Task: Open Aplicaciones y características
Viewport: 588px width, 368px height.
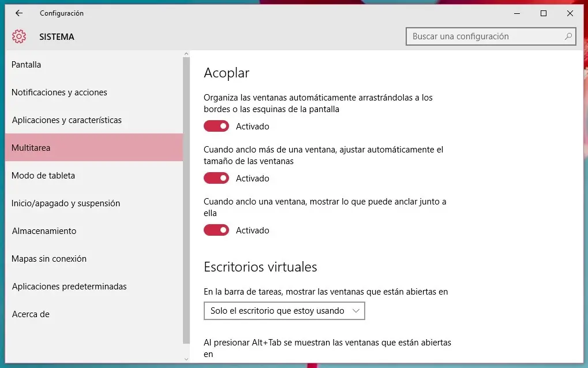Action: [x=66, y=120]
